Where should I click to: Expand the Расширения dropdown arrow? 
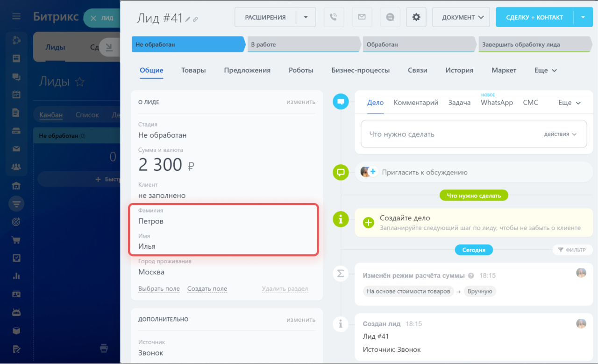click(306, 17)
